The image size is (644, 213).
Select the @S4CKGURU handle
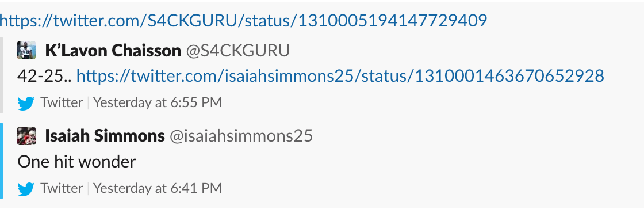(238, 51)
